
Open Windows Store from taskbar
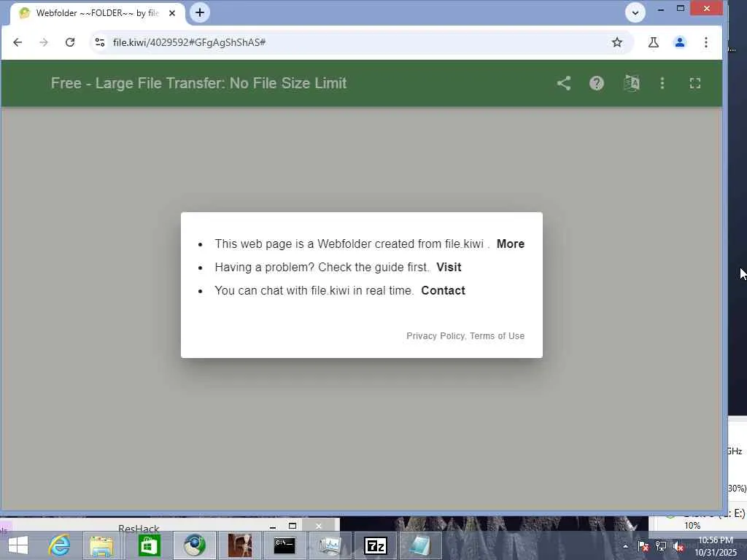[149, 545]
